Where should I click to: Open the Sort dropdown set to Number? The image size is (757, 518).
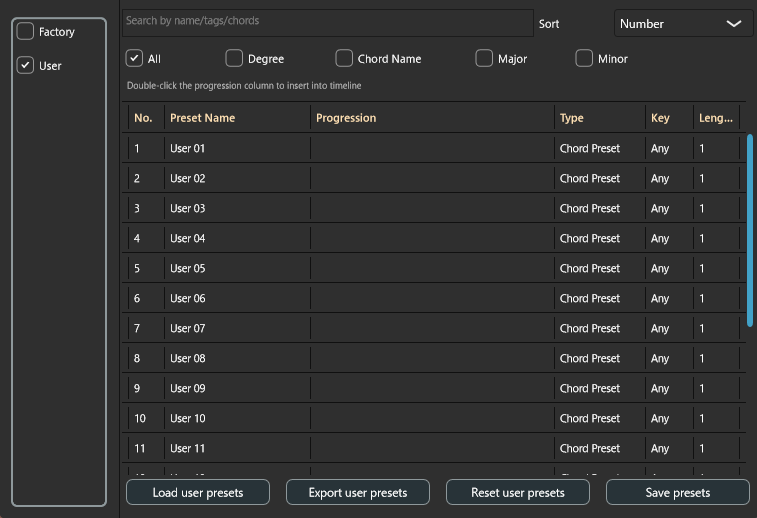(x=683, y=24)
